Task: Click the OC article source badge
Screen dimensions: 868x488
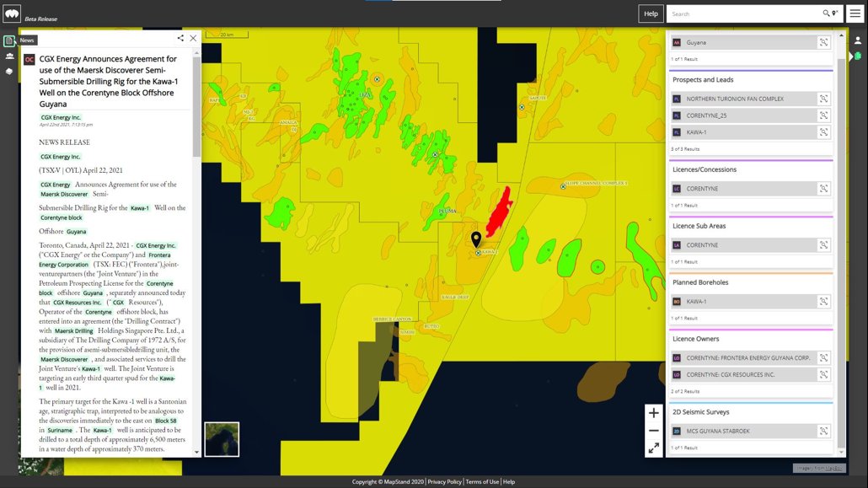Action: pos(29,59)
